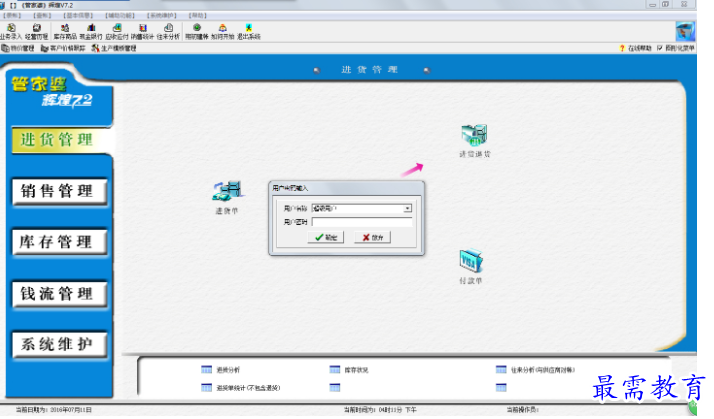Expand the user name dropdown in login dialog
The width and height of the screenshot is (714, 419).
(408, 208)
